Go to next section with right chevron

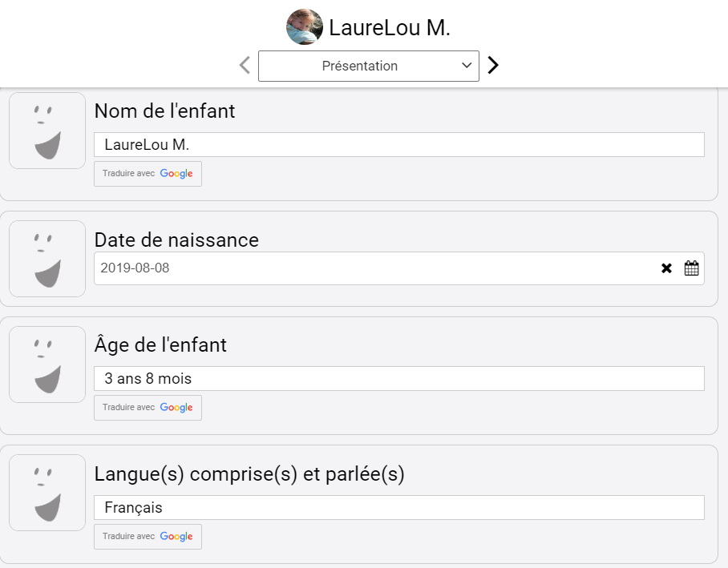click(493, 65)
